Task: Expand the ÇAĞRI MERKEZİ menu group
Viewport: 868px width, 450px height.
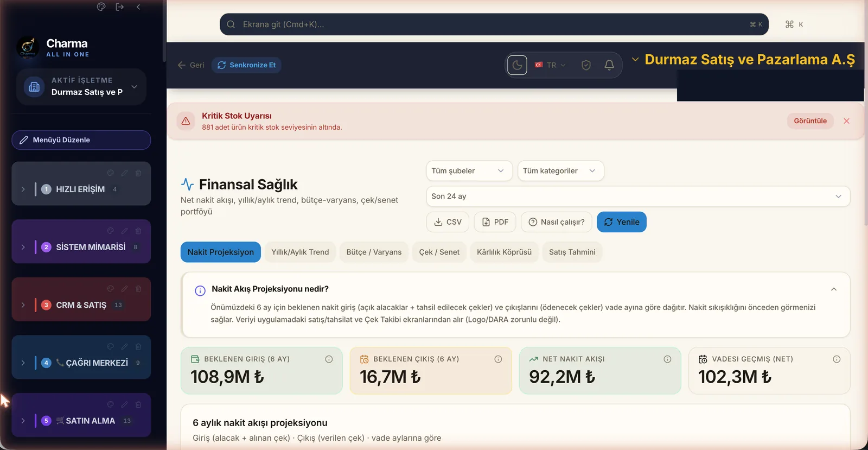Action: coord(23,363)
